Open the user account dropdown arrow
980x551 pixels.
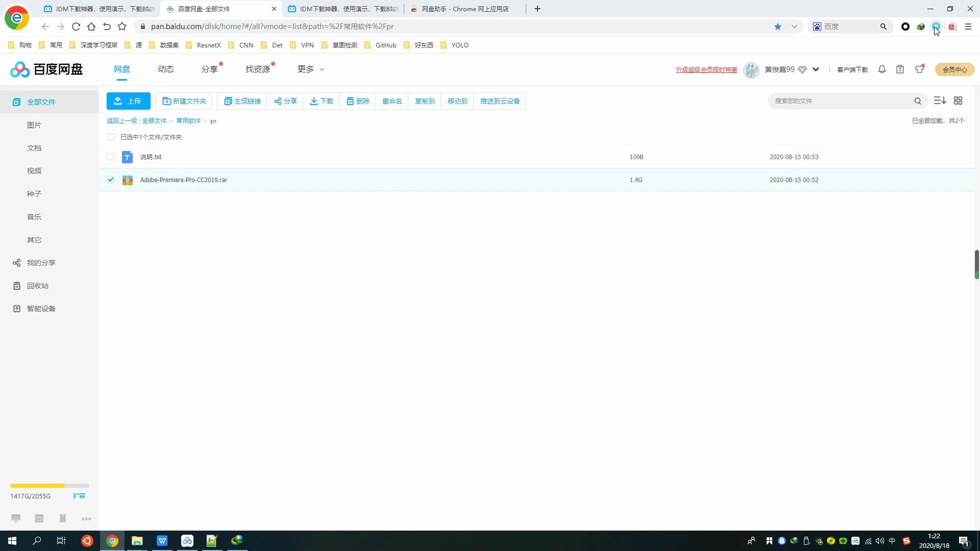[x=816, y=69]
